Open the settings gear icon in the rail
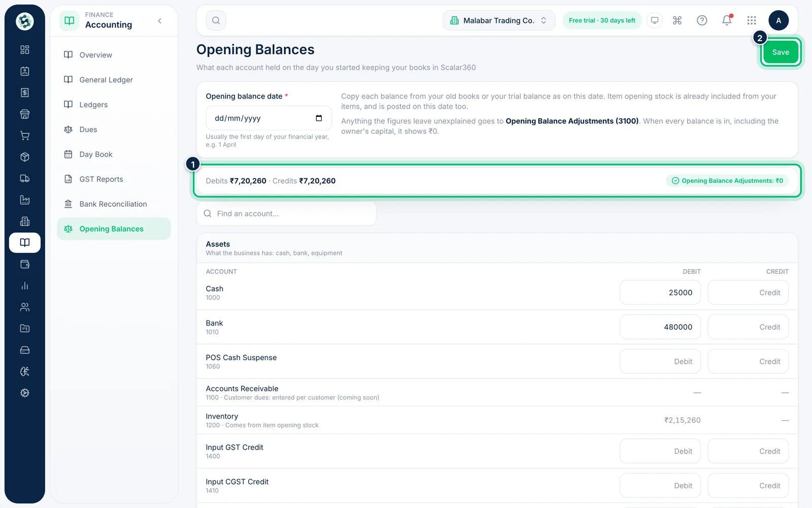This screenshot has height=508, width=812. [x=24, y=393]
